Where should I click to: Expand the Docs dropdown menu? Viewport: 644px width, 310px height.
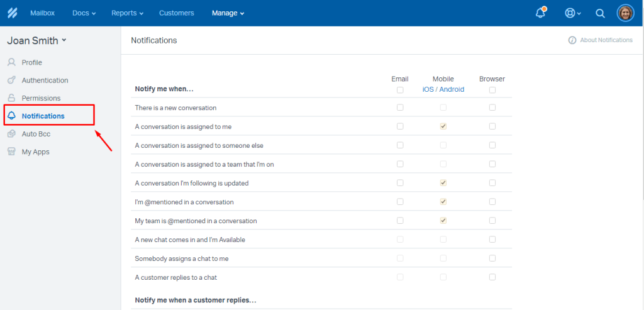click(x=84, y=13)
